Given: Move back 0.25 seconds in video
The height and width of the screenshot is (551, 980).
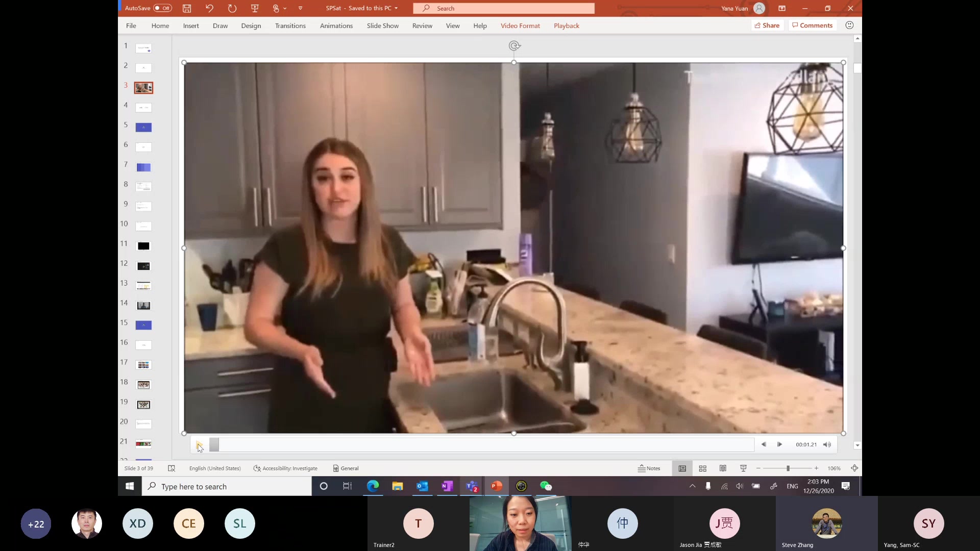Looking at the screenshot, I should [x=764, y=444].
